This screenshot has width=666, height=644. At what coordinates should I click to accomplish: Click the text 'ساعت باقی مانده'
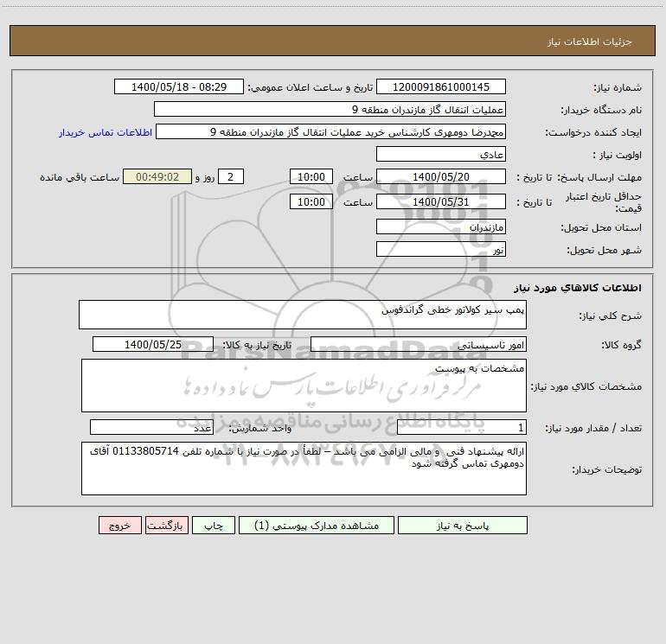(80, 177)
